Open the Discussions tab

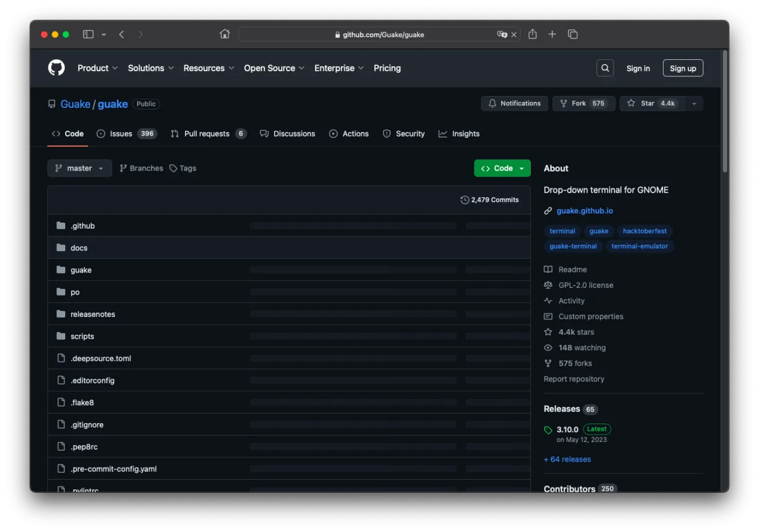pos(288,134)
